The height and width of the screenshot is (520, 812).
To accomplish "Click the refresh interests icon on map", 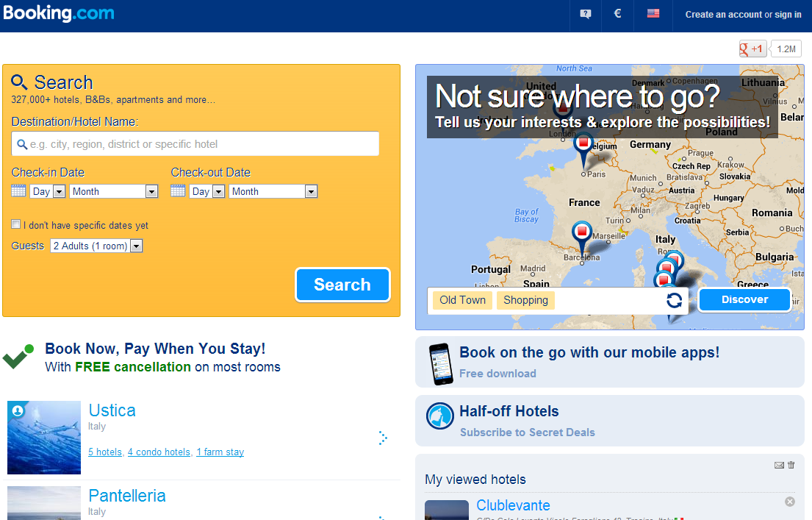I will 674,300.
